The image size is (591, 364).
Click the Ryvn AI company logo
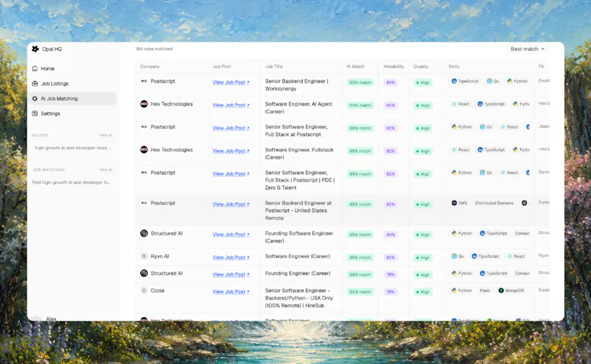coord(143,256)
